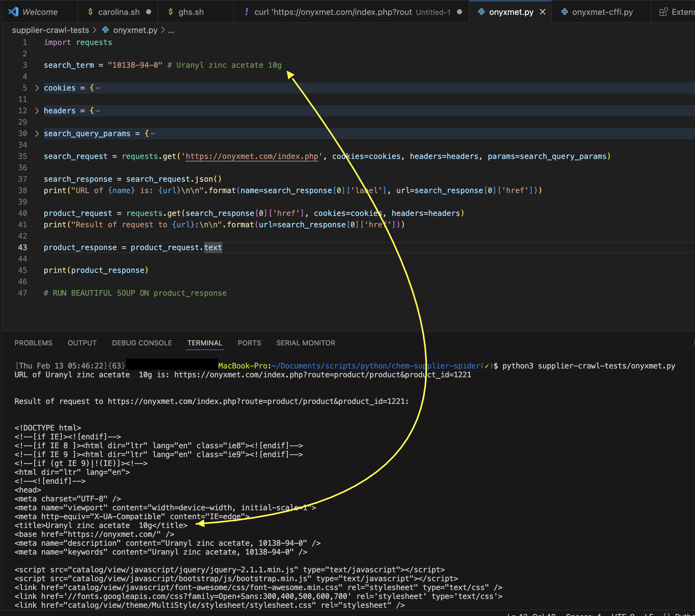Click the breadcrumb ellipsis after onyxmet.py

click(x=171, y=30)
